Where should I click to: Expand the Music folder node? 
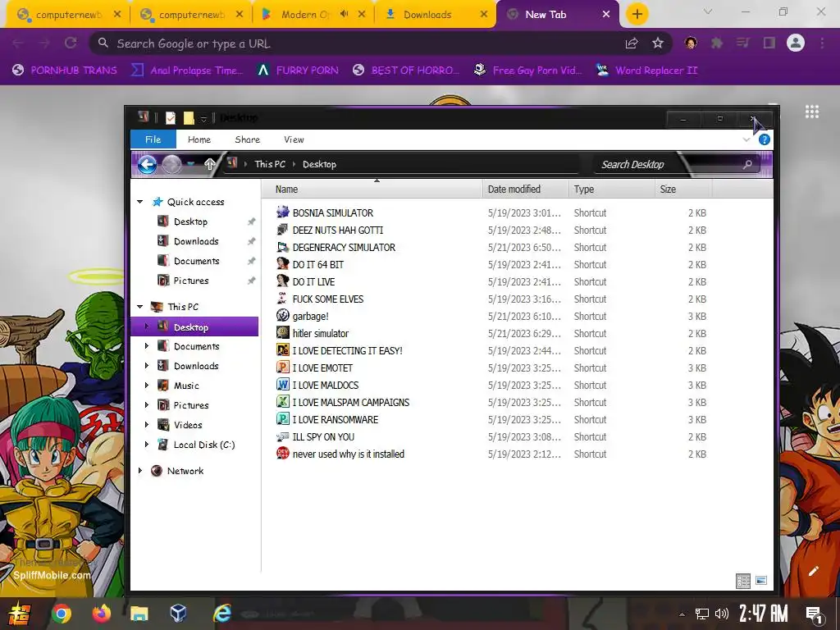(147, 386)
